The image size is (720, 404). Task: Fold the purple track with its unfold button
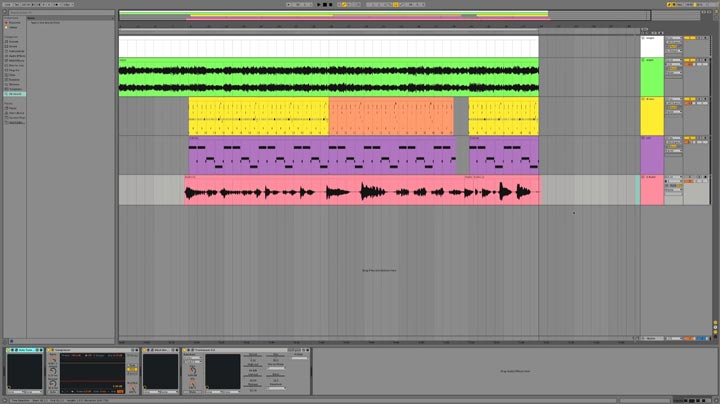click(643, 138)
